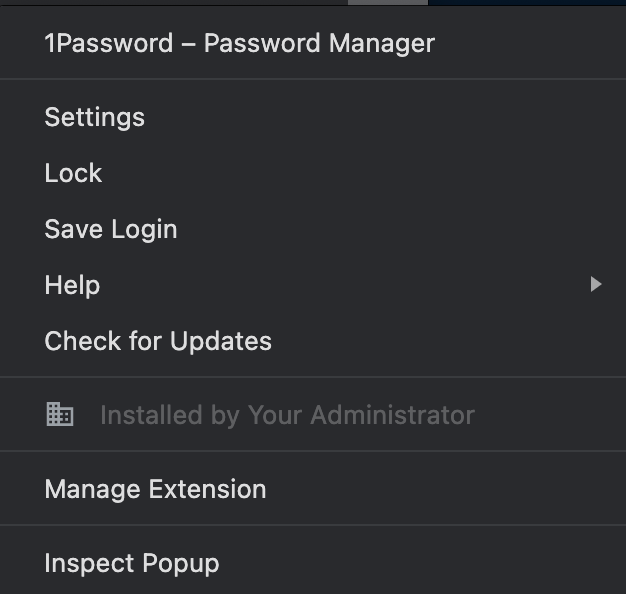The width and height of the screenshot is (626, 594).
Task: Open Manage Extension
Action: 313,489
